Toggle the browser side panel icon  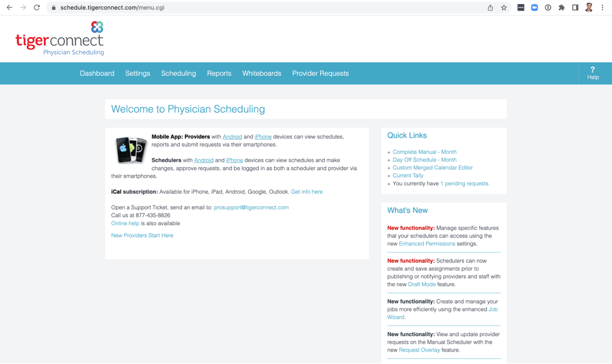[x=575, y=7]
